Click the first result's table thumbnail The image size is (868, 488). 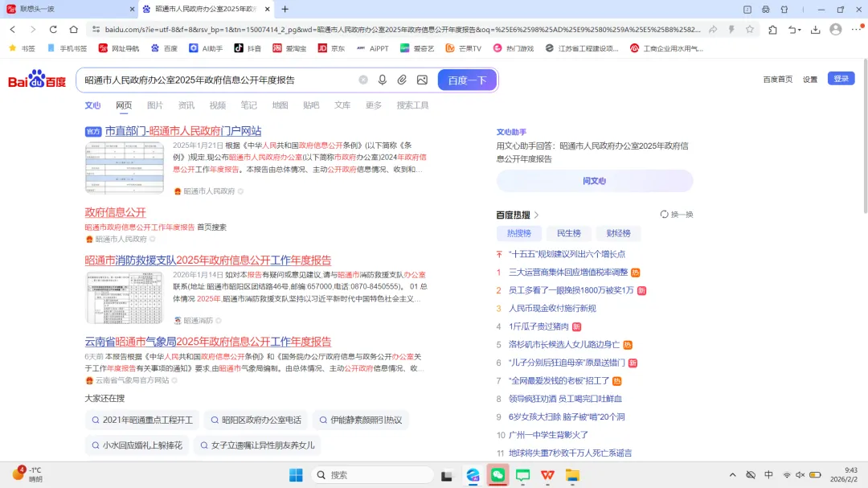[x=125, y=168]
